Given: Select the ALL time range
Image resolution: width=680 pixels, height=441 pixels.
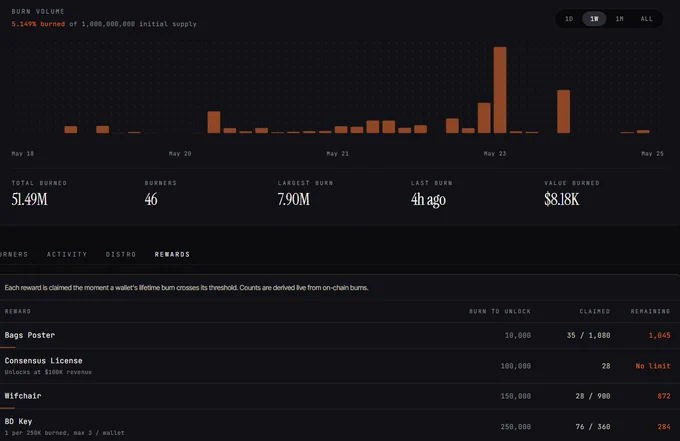Looking at the screenshot, I should tap(646, 19).
